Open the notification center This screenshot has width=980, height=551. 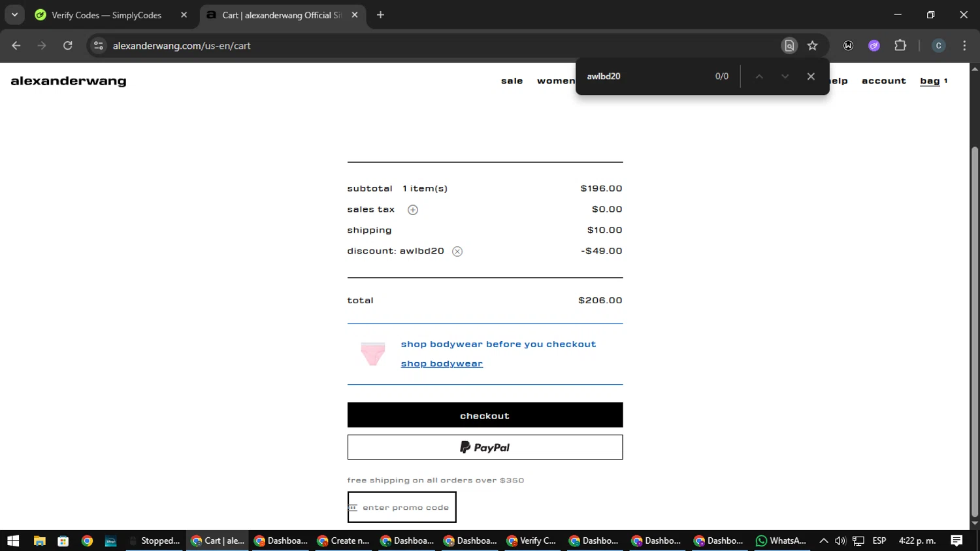click(x=956, y=541)
